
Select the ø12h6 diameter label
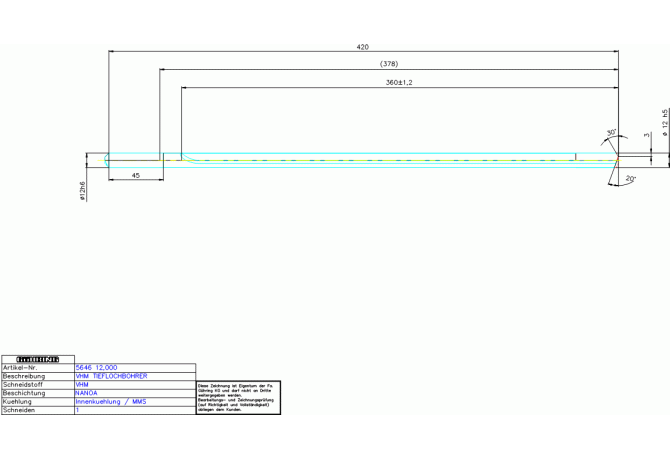83,191
